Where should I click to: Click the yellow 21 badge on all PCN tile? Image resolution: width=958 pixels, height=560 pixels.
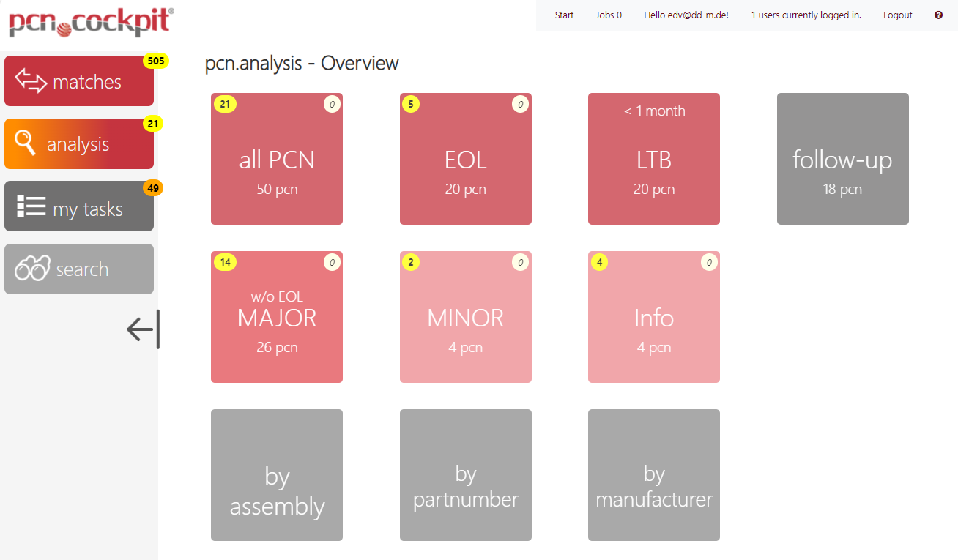coord(225,105)
